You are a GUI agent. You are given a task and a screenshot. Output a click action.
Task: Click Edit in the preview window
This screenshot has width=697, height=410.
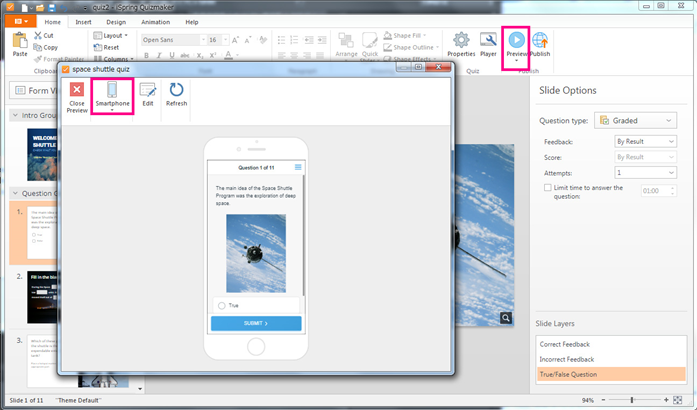pos(148,94)
